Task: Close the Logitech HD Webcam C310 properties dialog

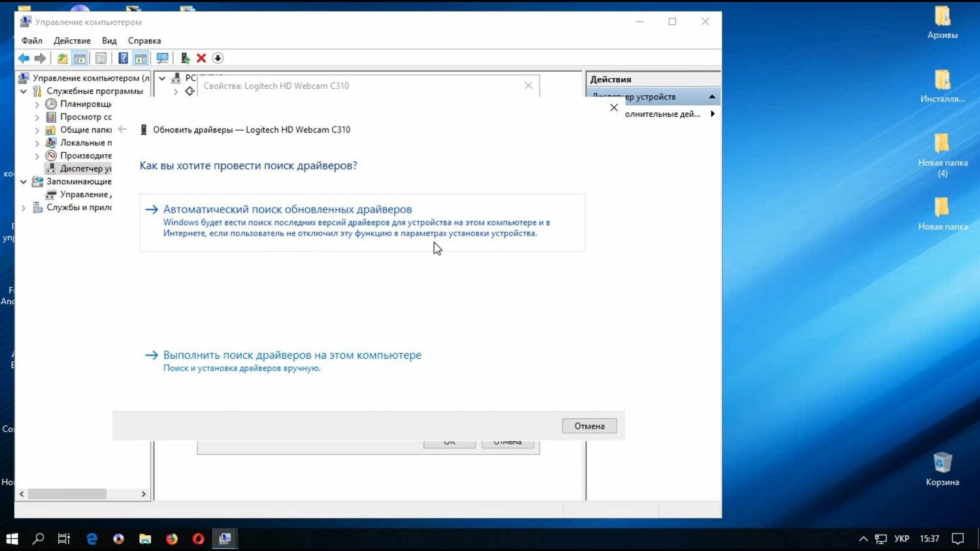Action: coord(529,86)
